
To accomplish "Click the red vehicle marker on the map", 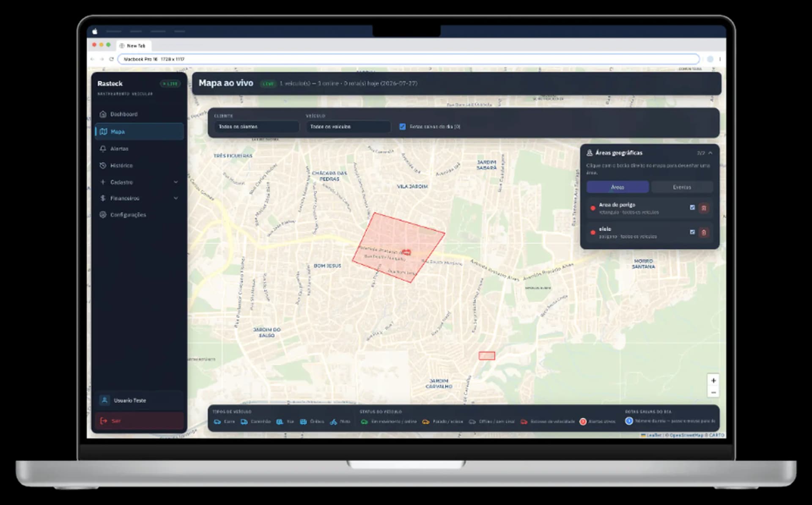I will [x=406, y=252].
